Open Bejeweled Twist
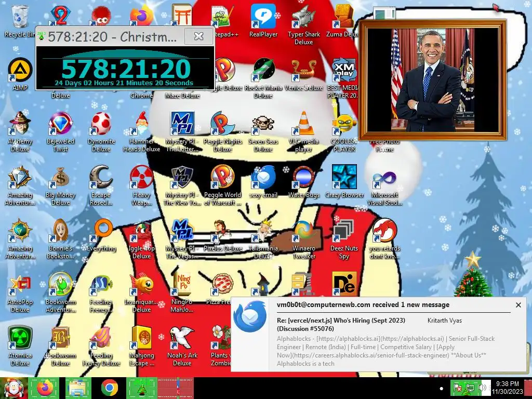 60,131
